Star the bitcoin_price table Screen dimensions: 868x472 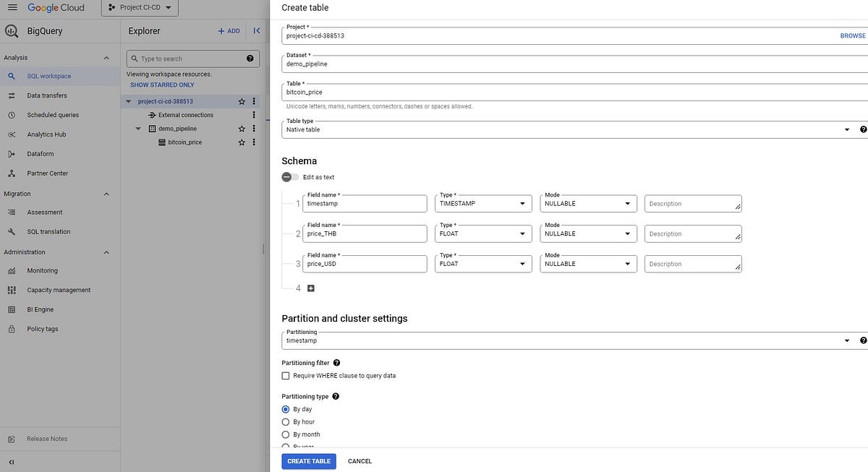(x=242, y=142)
